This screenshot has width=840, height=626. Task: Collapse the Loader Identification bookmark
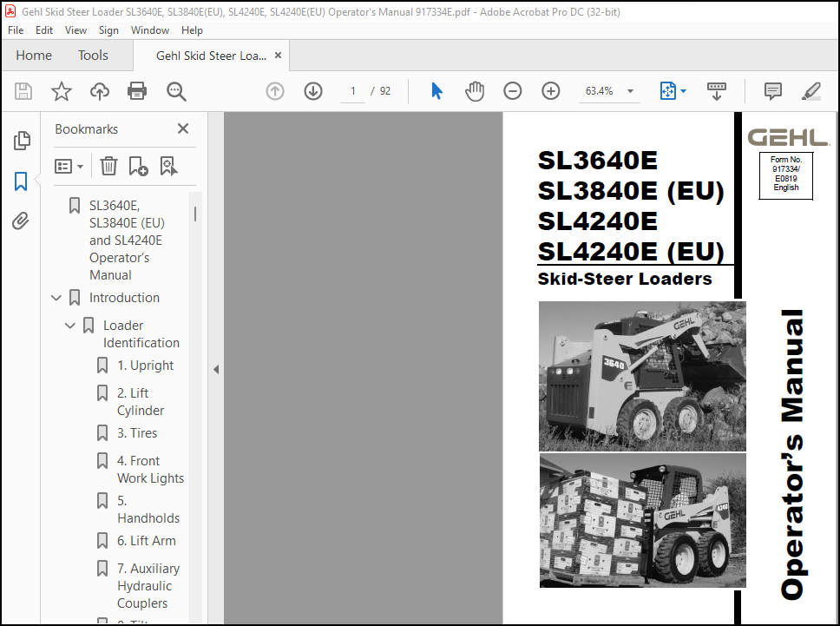click(69, 326)
